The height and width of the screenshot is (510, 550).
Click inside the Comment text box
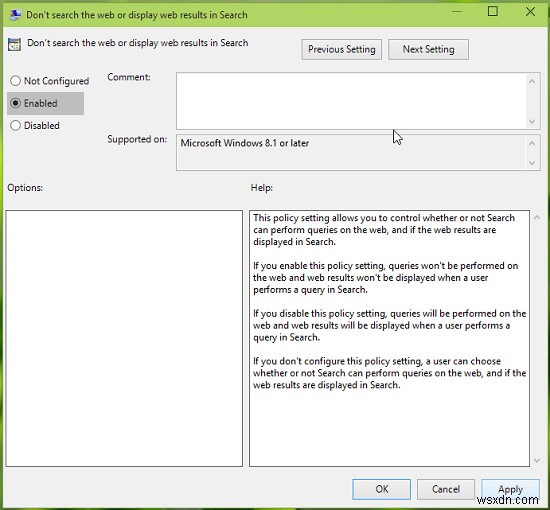(x=351, y=101)
